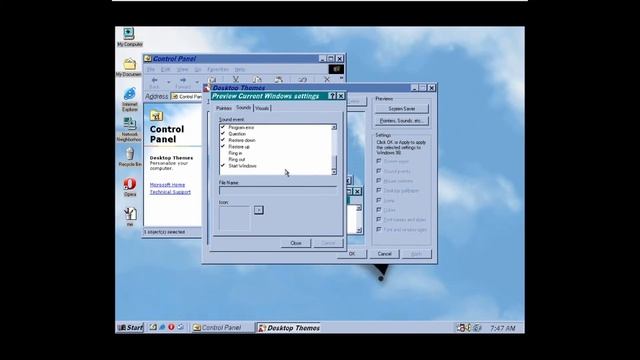Click Internet Explorer icon in Quick Launch bar
Screen dimensions: 640x360
162,327
